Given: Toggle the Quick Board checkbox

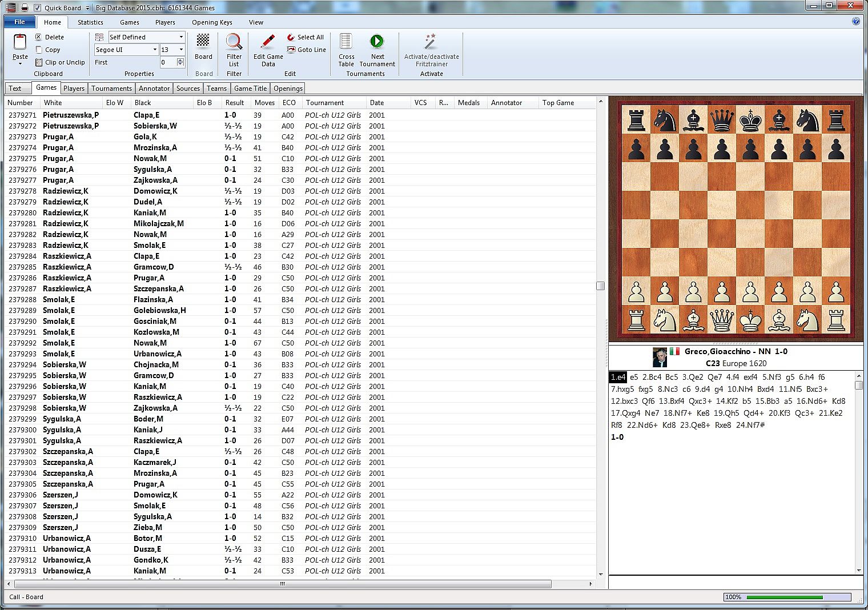Looking at the screenshot, I should pos(37,8).
